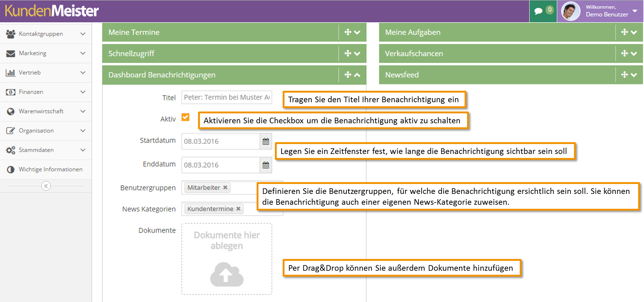Expand the Meine Termine panel
Image resolution: width=644 pixels, height=302 pixels.
tap(357, 32)
